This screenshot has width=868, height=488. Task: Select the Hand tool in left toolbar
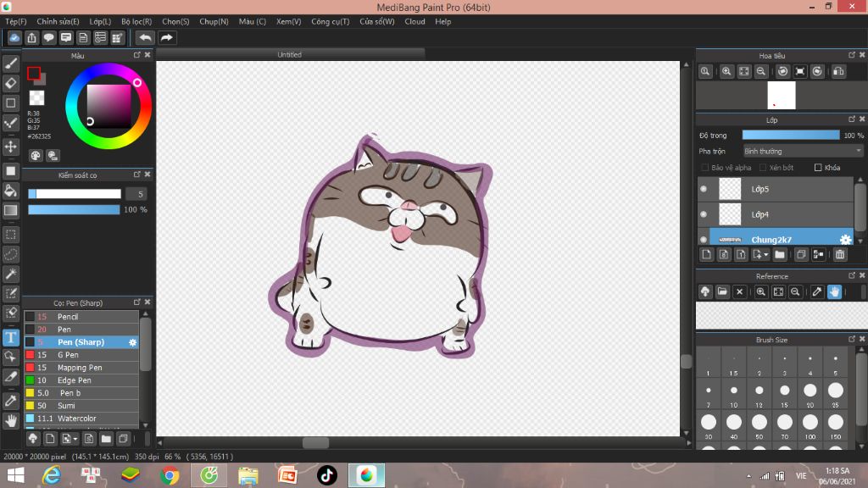(x=10, y=420)
